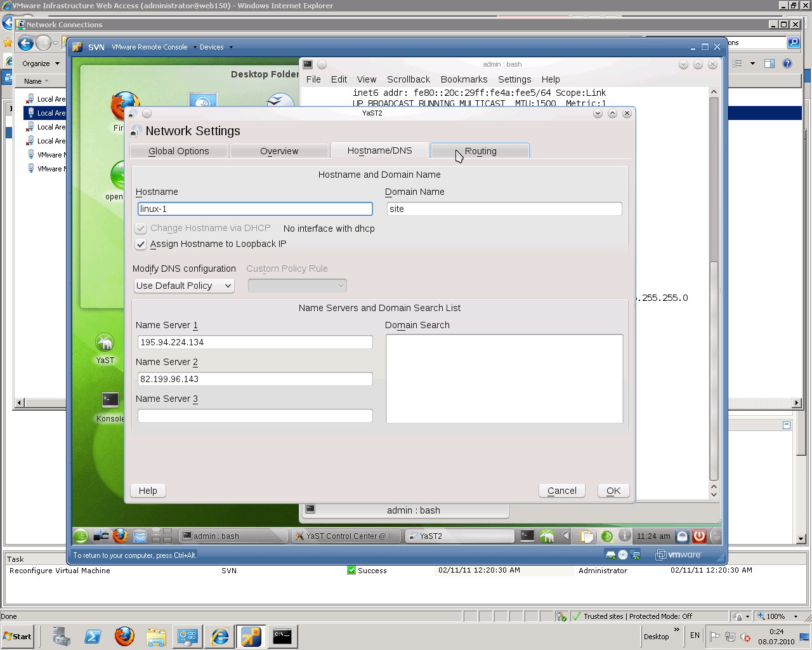812x650 pixels.
Task: Click OK to confirm Network Settings
Action: click(613, 491)
